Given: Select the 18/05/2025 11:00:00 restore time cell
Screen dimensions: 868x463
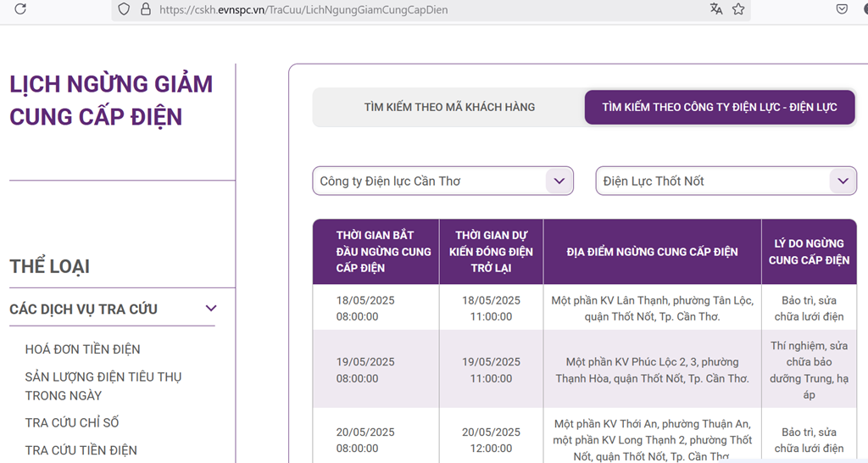Looking at the screenshot, I should tap(491, 309).
